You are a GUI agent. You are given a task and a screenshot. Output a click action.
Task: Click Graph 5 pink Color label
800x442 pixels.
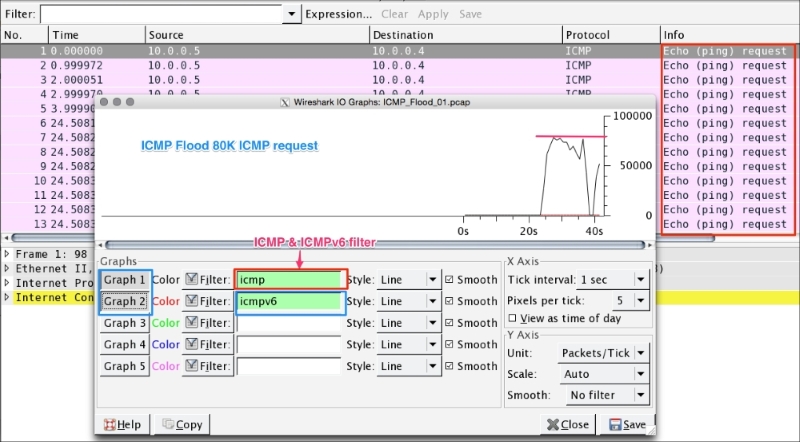coord(166,366)
